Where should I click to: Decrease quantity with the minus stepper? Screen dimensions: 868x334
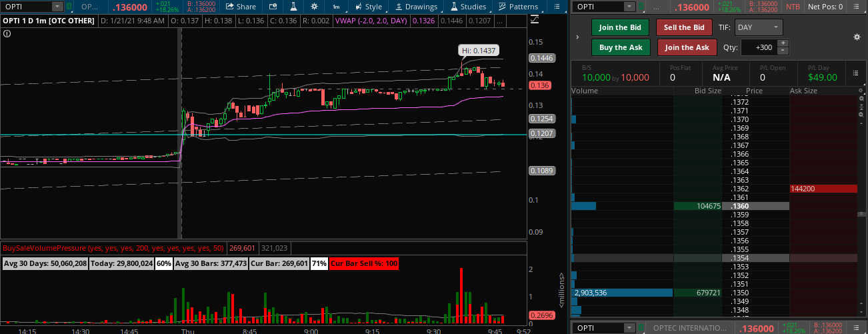click(783, 51)
